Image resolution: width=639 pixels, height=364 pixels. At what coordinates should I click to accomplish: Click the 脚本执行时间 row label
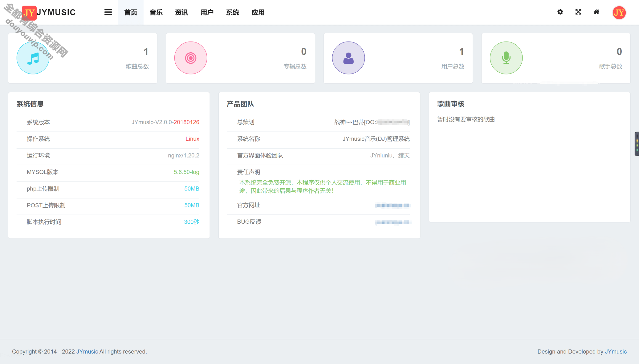[44, 222]
